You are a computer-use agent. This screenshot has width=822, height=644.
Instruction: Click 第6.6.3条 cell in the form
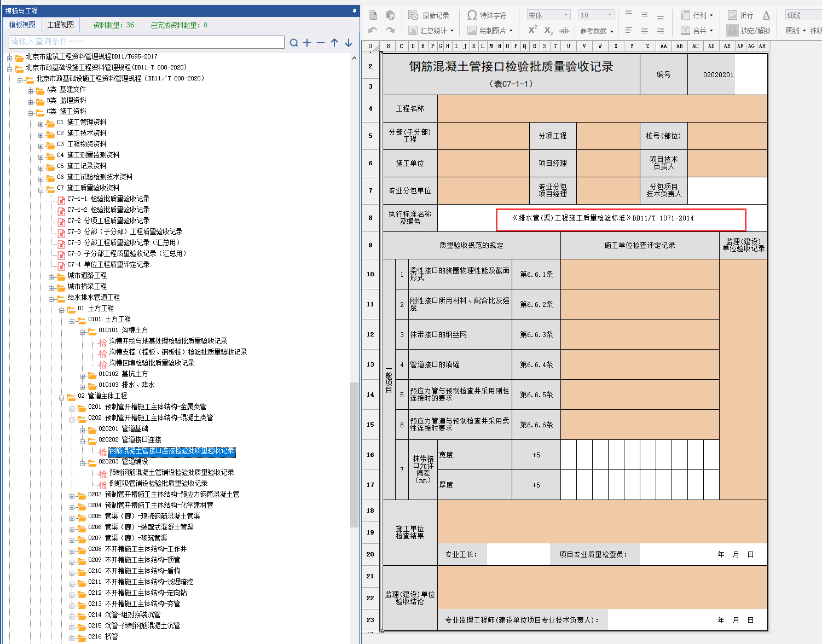536,334
